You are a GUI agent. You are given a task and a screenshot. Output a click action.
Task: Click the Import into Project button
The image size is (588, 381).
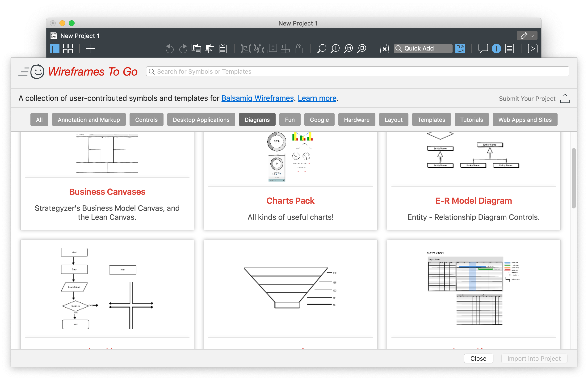click(534, 358)
